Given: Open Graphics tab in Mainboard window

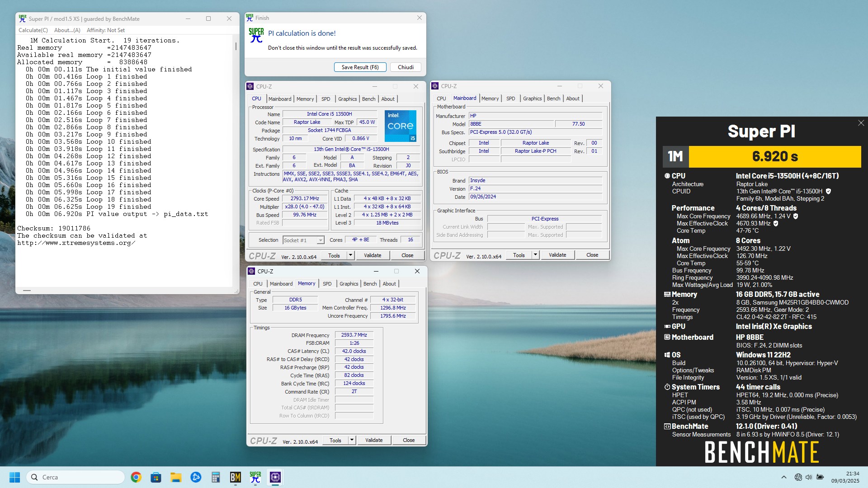Looking at the screenshot, I should pos(532,99).
